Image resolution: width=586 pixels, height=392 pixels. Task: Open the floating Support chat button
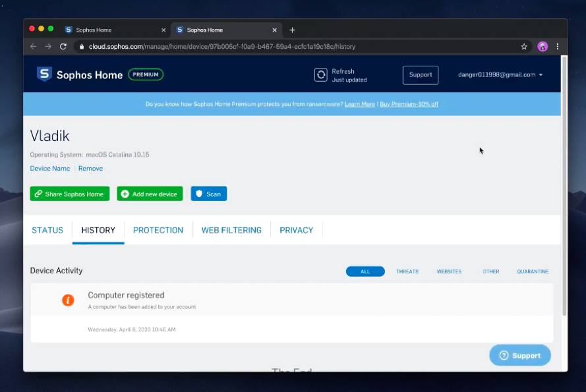click(x=520, y=355)
